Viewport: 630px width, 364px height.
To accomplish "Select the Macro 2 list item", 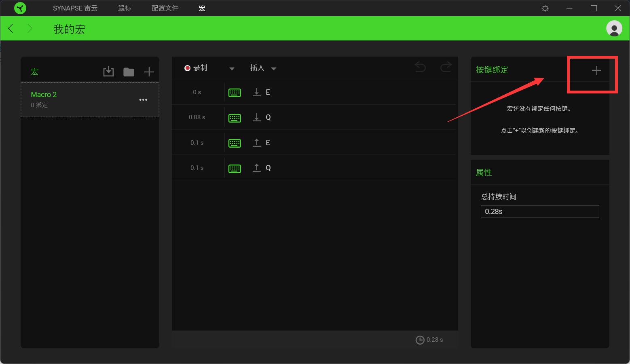I will point(81,99).
